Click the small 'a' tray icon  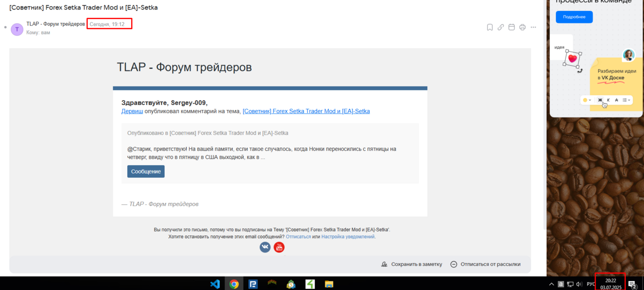pos(561,284)
